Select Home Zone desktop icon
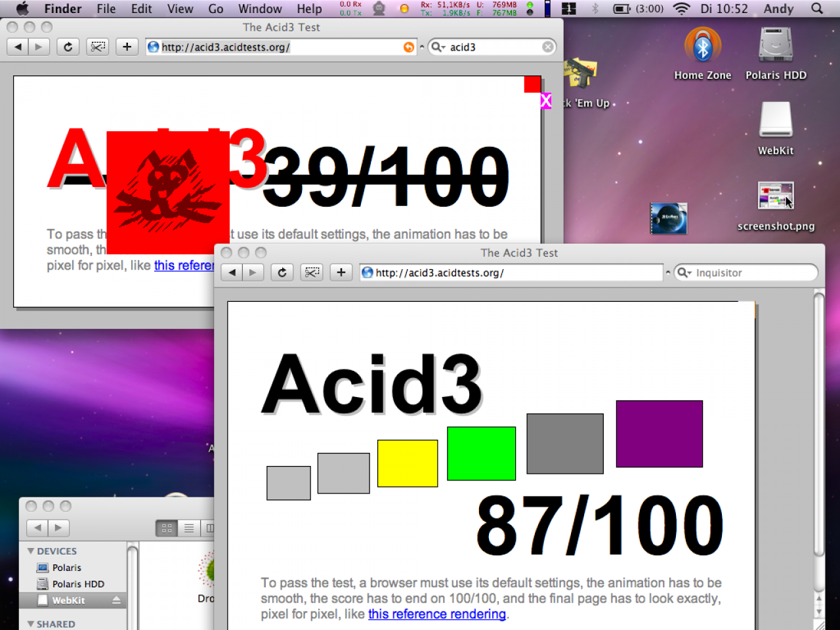 pos(703,54)
